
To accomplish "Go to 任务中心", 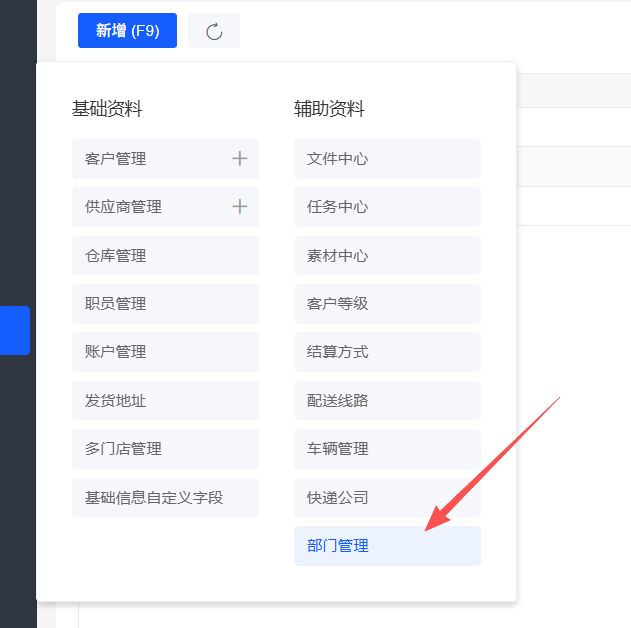I will (x=387, y=207).
